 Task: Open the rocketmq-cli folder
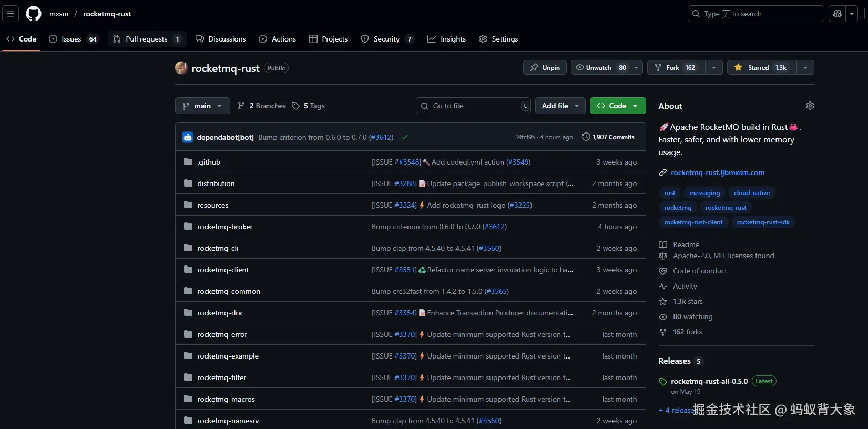coord(218,248)
